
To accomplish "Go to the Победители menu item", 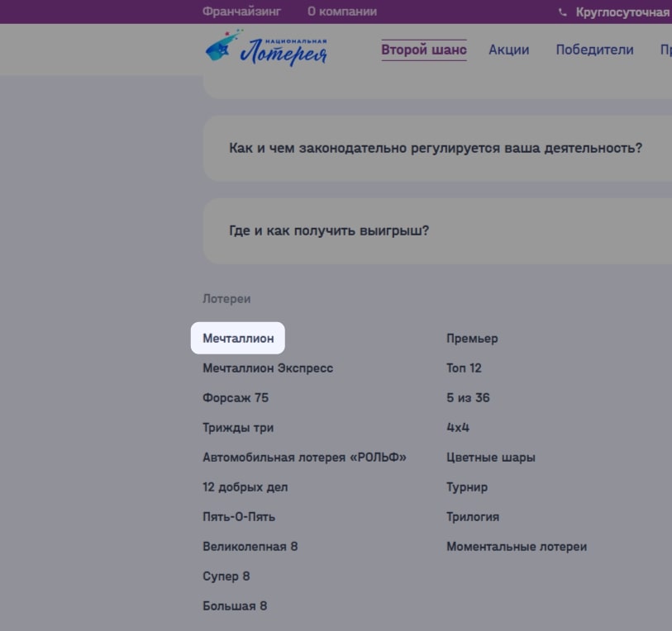I will 594,50.
